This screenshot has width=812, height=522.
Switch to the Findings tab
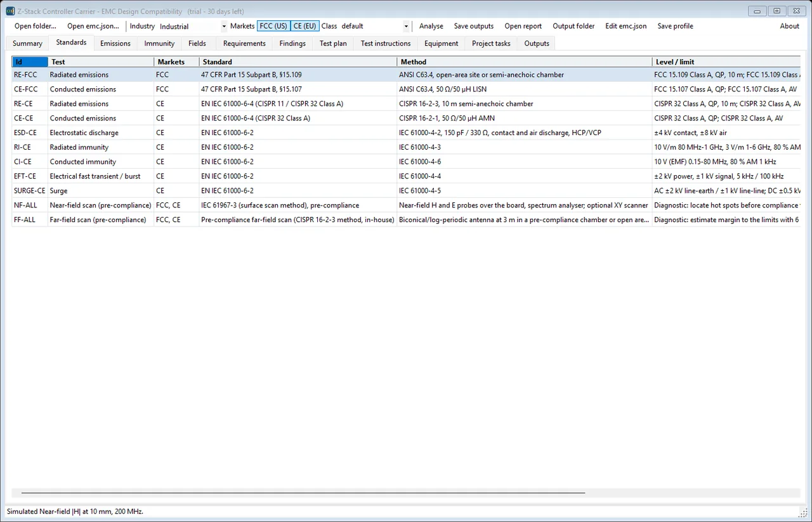click(292, 43)
